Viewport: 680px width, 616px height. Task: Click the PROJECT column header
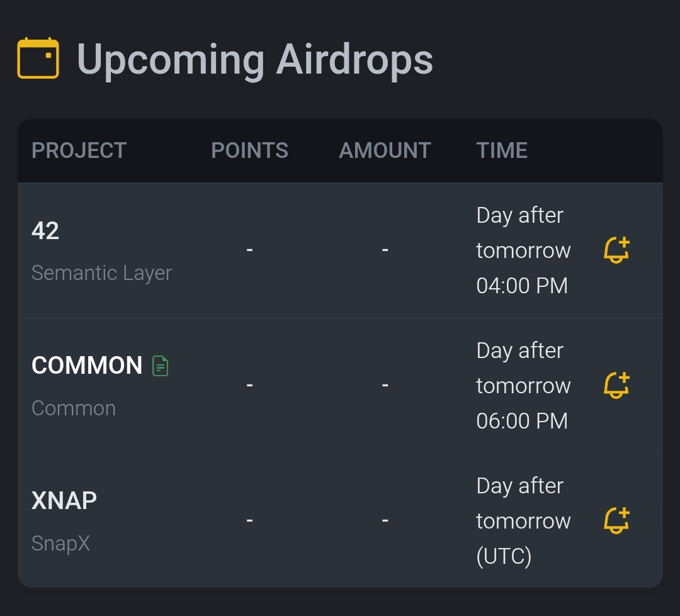(x=79, y=150)
